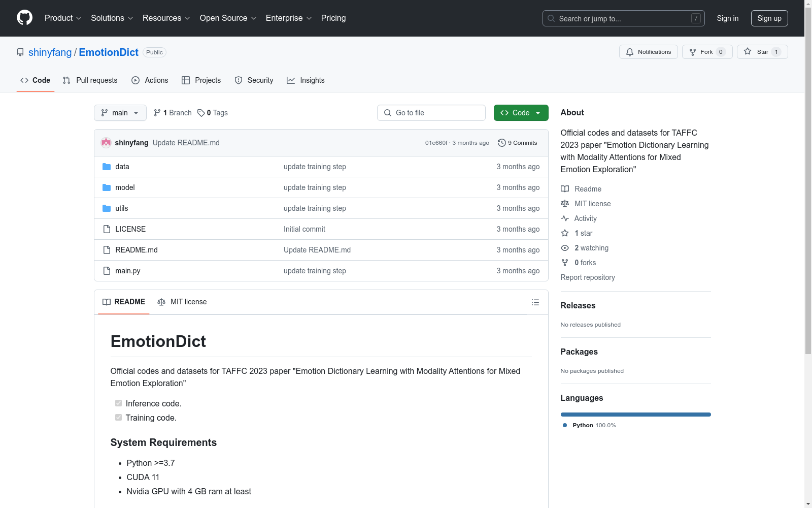Click the branch icon beside 1 Branch

(x=157, y=113)
